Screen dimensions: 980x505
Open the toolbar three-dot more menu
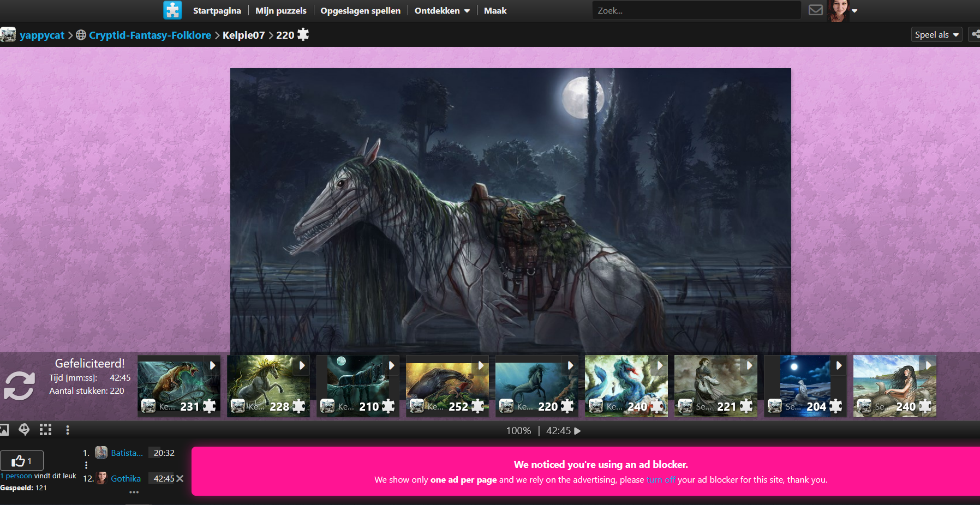tap(68, 430)
